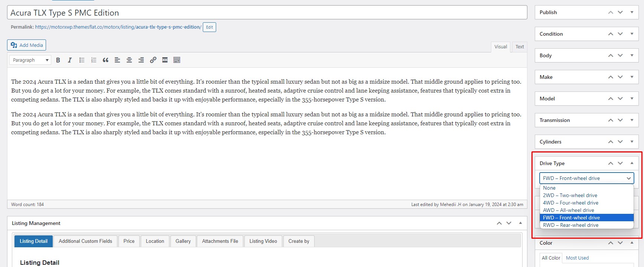This screenshot has height=267, width=644.
Task: Click the Drive Type select box
Action: pos(587,178)
